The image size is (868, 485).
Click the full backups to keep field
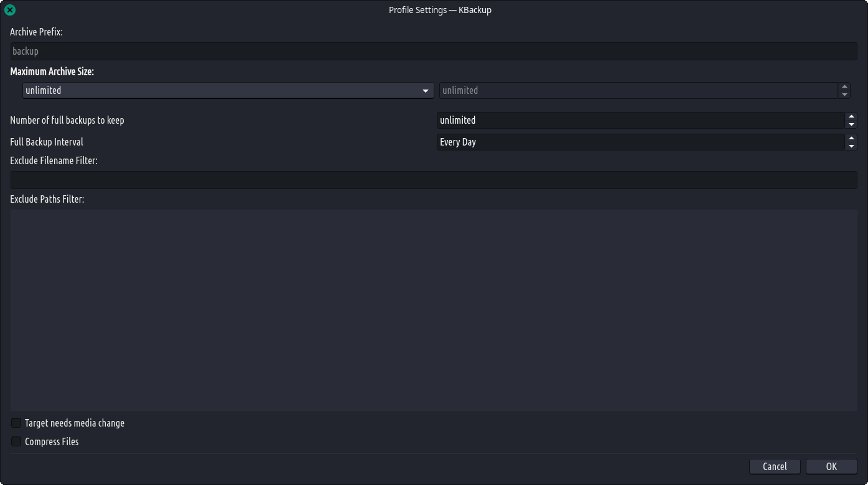[x=641, y=120]
